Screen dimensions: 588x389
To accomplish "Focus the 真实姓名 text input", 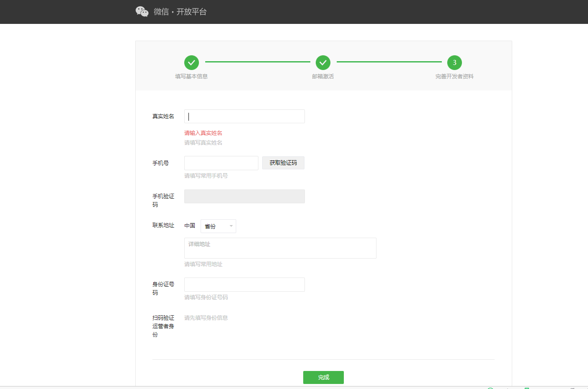I will click(245, 117).
